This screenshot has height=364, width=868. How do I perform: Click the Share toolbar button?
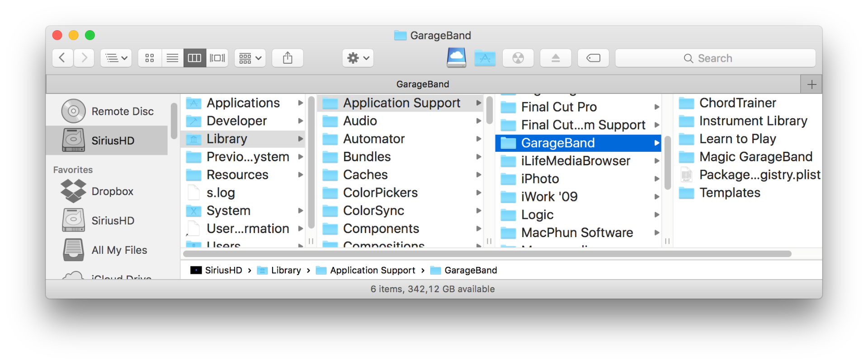[288, 58]
